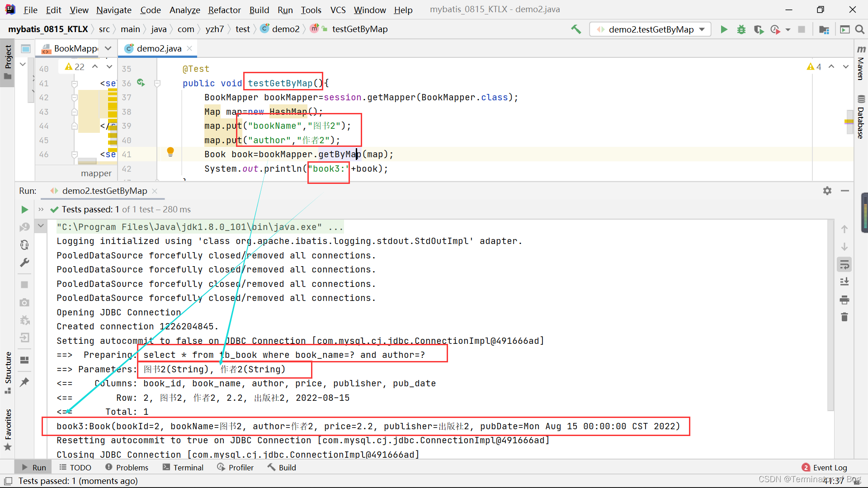Toggle the Favorites tool window
Screen dimensions: 868x488
tap(8, 429)
